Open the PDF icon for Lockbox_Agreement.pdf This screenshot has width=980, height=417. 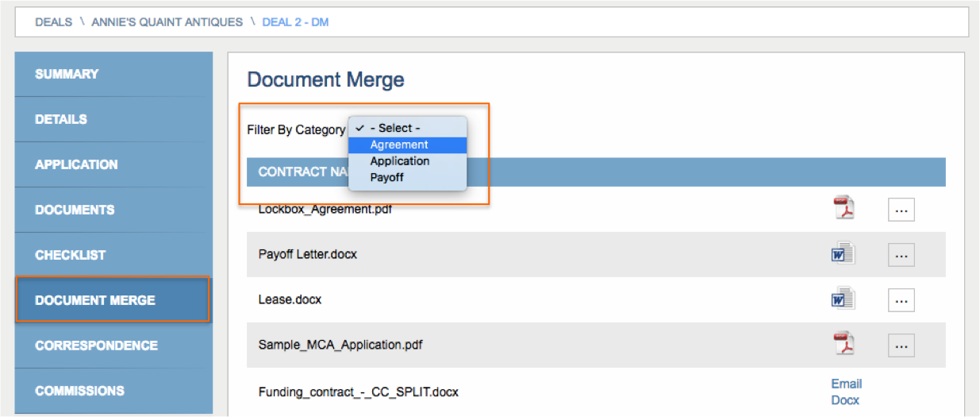click(x=844, y=209)
